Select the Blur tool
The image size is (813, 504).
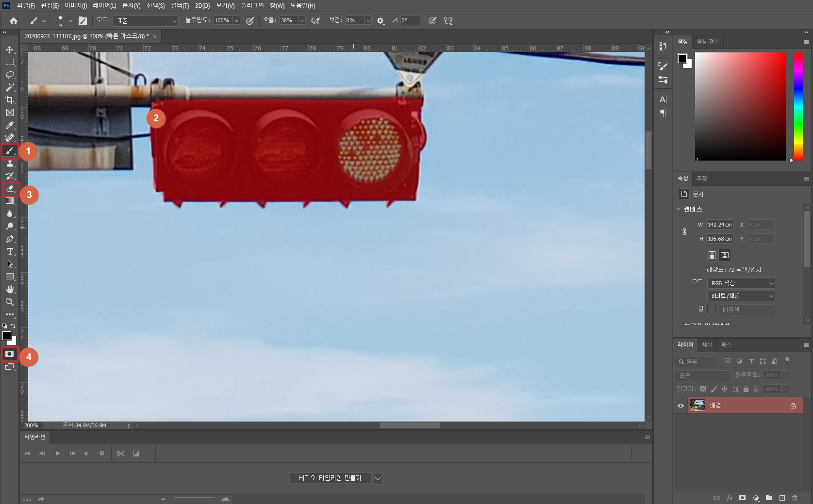pos(10,213)
